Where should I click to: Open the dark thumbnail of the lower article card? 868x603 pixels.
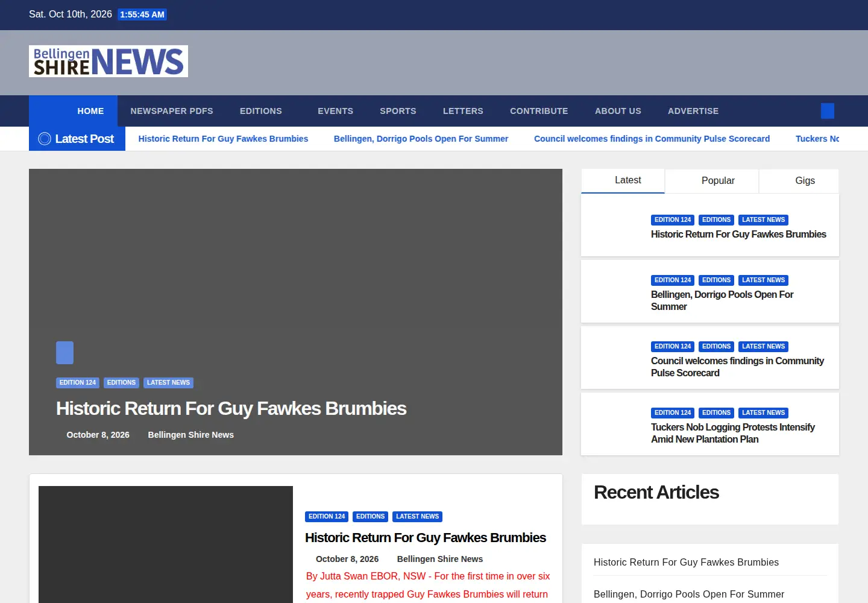click(x=166, y=545)
